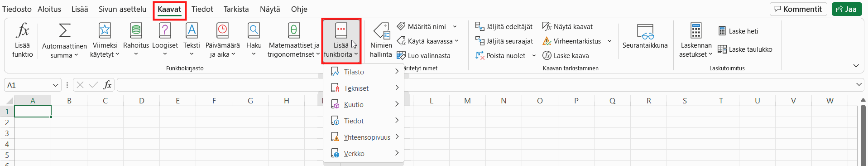Viewport: 868px width, 166px height.
Task: Click the formula bar cancel X icon
Action: click(x=80, y=85)
